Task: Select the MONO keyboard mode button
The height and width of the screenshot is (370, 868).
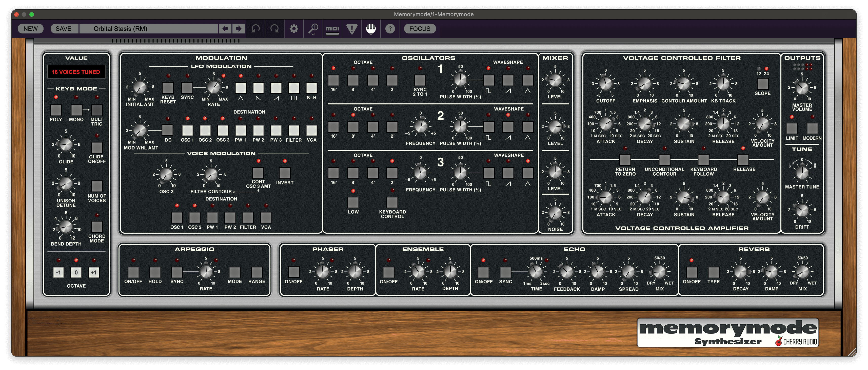Action: [x=76, y=110]
